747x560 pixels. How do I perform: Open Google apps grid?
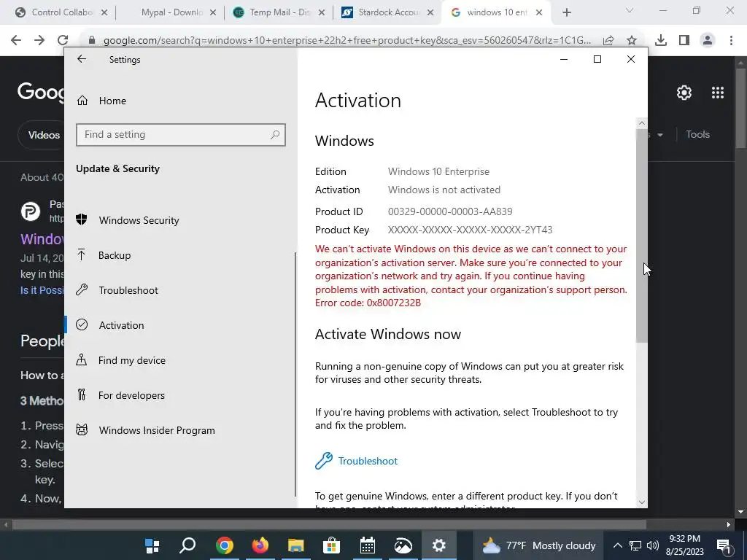tap(718, 93)
